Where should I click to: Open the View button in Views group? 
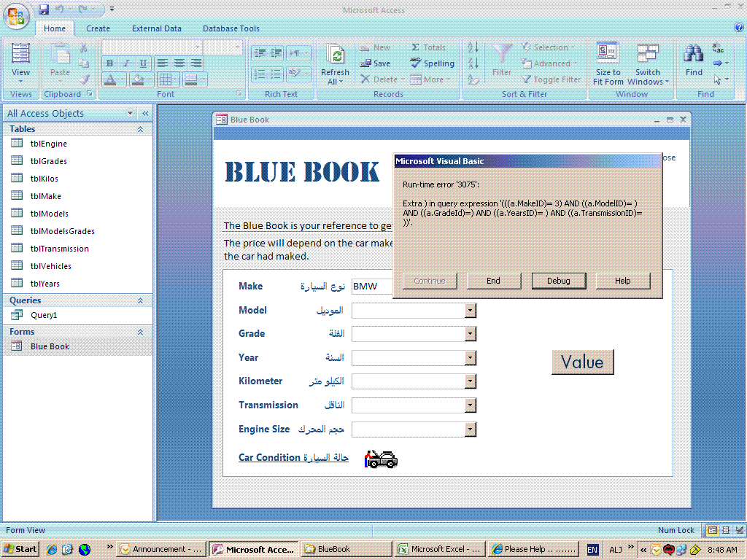point(20,63)
